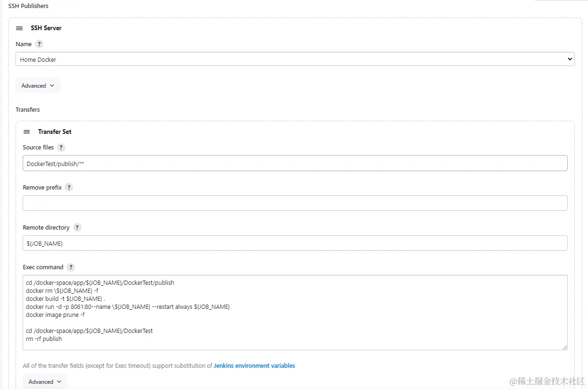Click the Transfers section label
This screenshot has height=389, width=588.
click(28, 109)
